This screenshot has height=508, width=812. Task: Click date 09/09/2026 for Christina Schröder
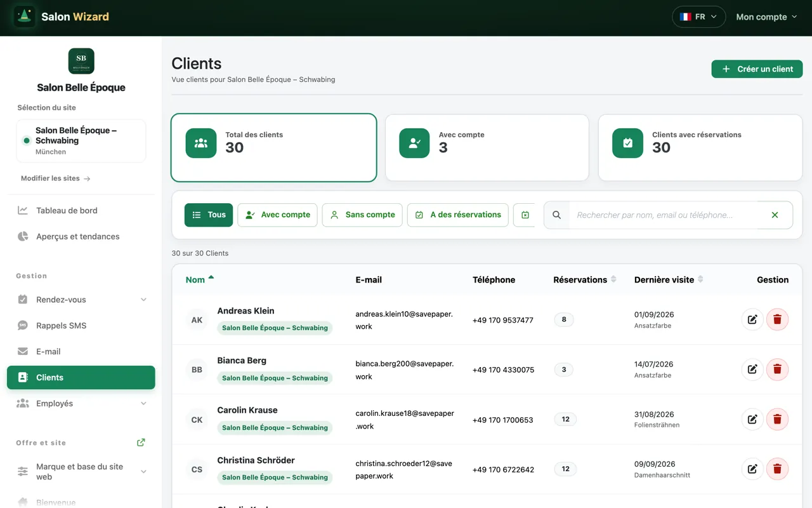coord(654,464)
